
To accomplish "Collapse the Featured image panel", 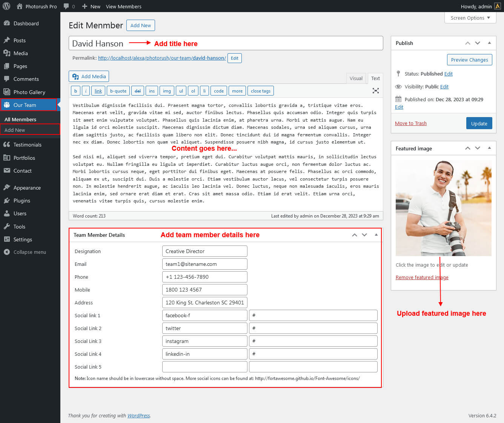I will click(x=489, y=148).
